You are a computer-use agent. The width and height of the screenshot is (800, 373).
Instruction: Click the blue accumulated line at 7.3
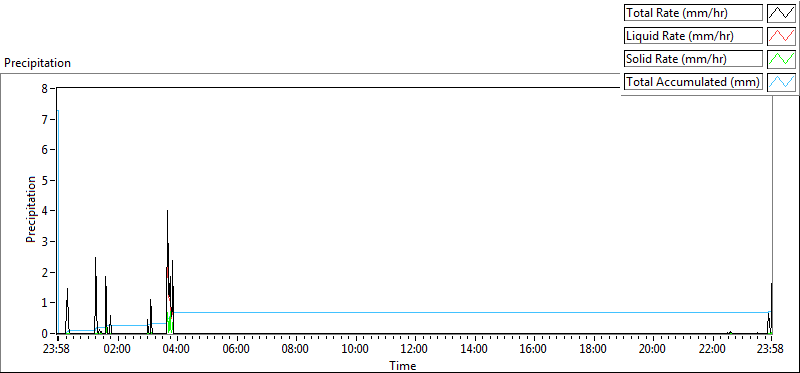point(58,110)
